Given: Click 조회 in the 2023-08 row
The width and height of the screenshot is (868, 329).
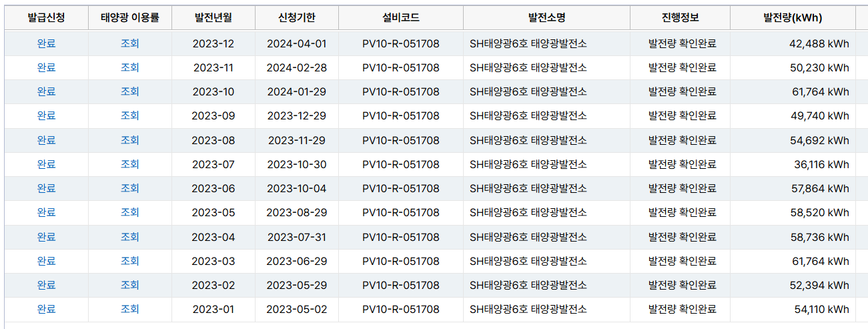Looking at the screenshot, I should [x=129, y=140].
